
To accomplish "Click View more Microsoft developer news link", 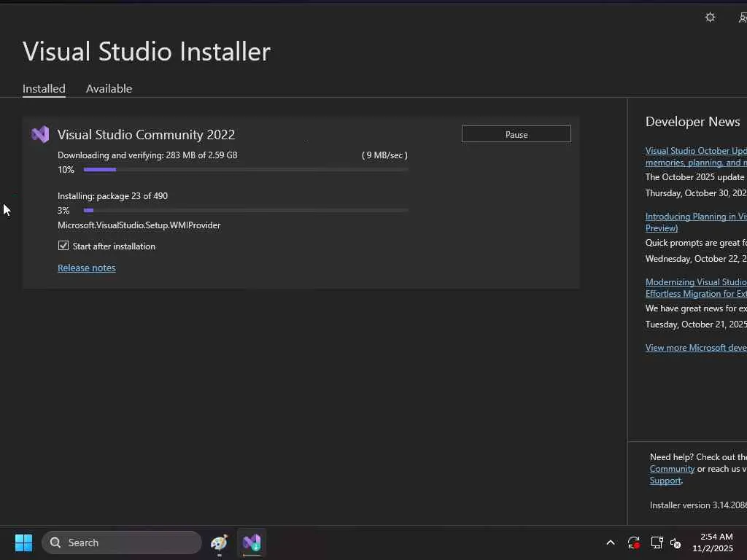I will [x=696, y=348].
